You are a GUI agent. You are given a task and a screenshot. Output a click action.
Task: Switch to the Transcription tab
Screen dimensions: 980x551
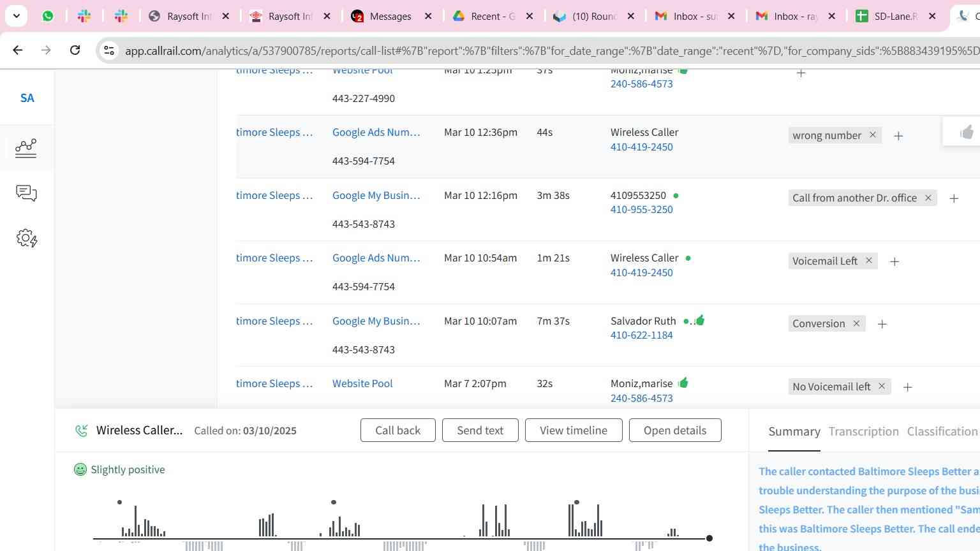[x=863, y=432]
